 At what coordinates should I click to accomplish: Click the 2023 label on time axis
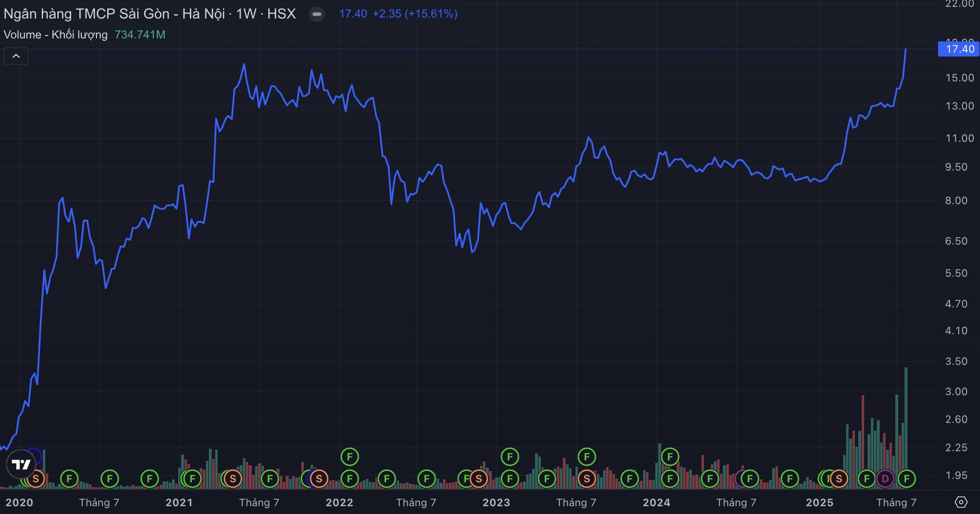pyautogui.click(x=496, y=502)
